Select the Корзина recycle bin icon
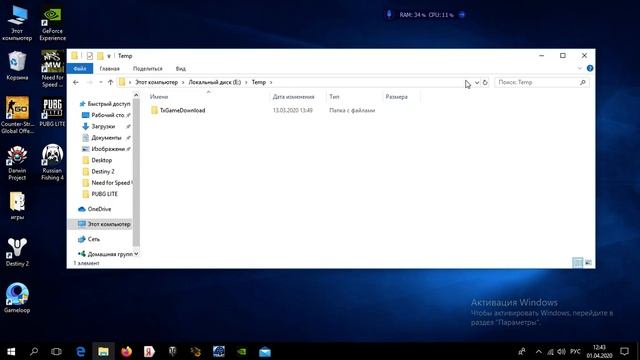 coord(17,65)
